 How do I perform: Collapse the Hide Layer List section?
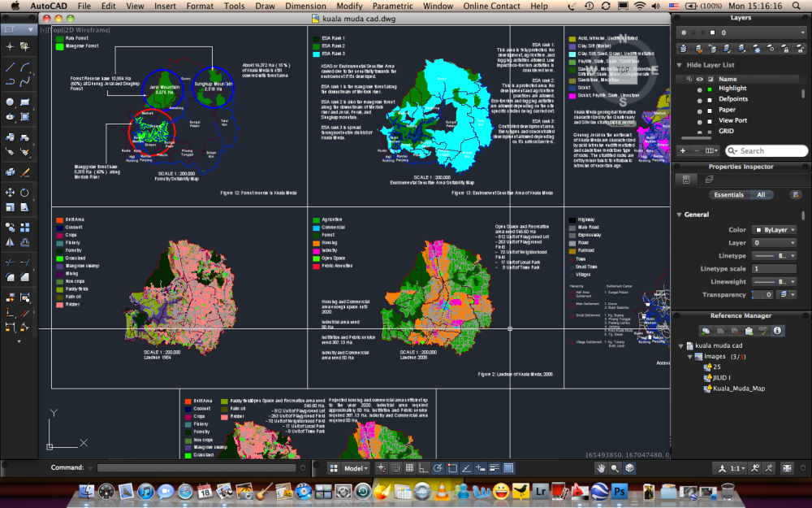679,65
